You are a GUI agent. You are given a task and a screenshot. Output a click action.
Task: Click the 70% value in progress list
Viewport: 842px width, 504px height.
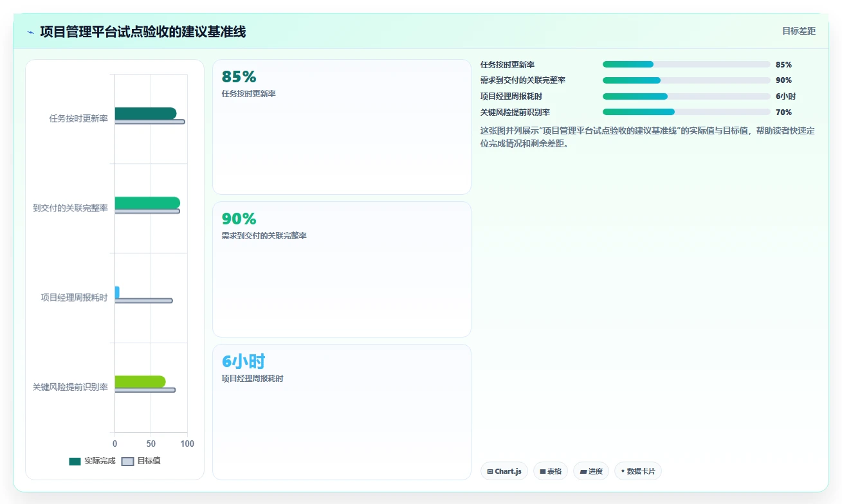[x=783, y=113]
